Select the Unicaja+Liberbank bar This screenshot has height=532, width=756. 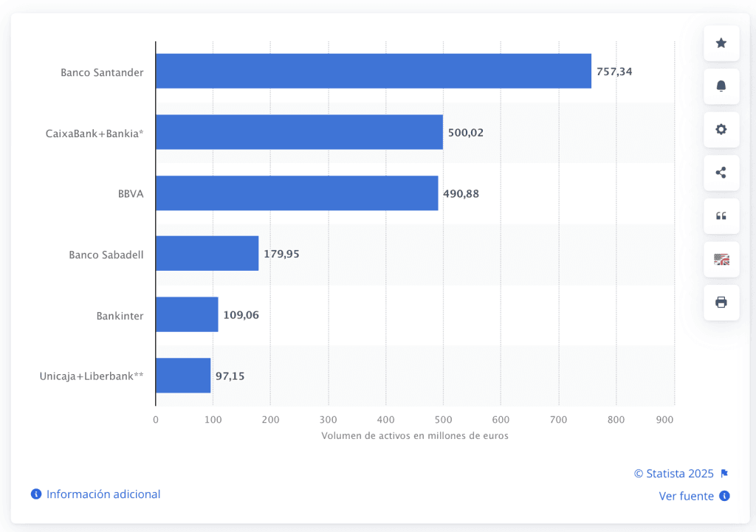pyautogui.click(x=183, y=376)
